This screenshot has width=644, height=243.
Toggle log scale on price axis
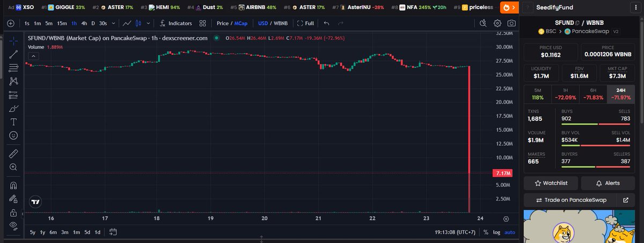point(497,232)
